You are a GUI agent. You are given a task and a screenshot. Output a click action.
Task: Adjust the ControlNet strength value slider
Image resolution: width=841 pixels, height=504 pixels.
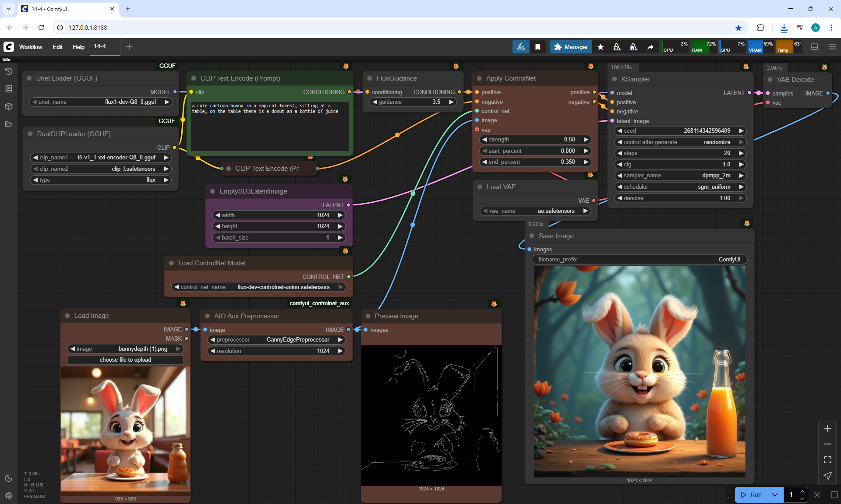[534, 140]
